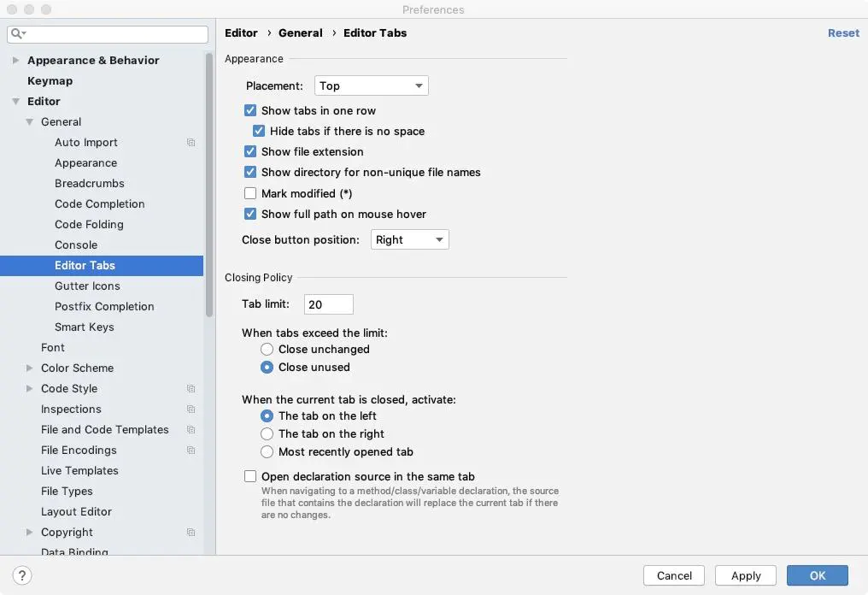Open Layout Editor settings
This screenshot has width=868, height=595.
pos(76,511)
